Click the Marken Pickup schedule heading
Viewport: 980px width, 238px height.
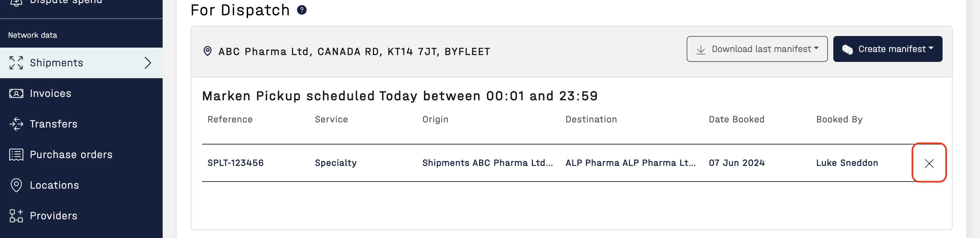[399, 96]
